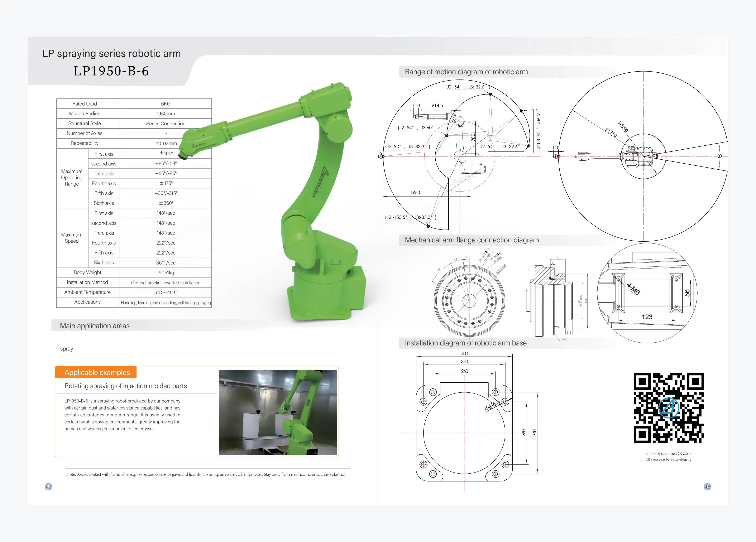Click the '4-M6' label in flange detail
Image resolution: width=756 pixels, height=542 pixels.
pos(633,289)
